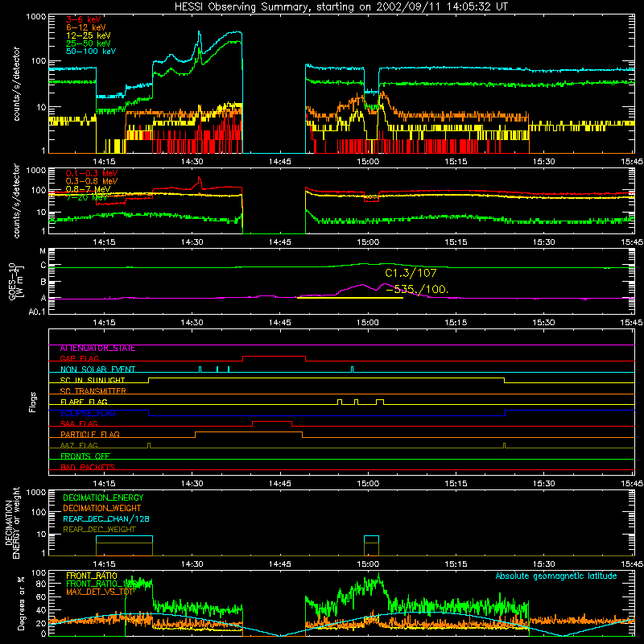Select the 25-50 keV legend label
Image resolution: width=644 pixels, height=644 pixels.
[x=89, y=43]
